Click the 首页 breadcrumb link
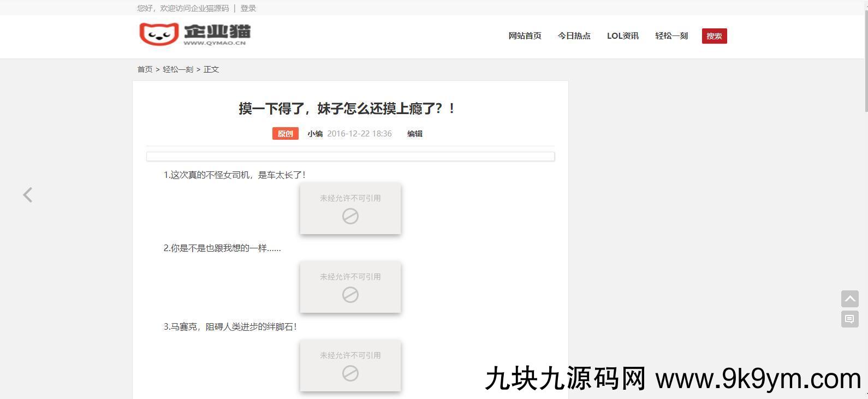 coord(145,69)
